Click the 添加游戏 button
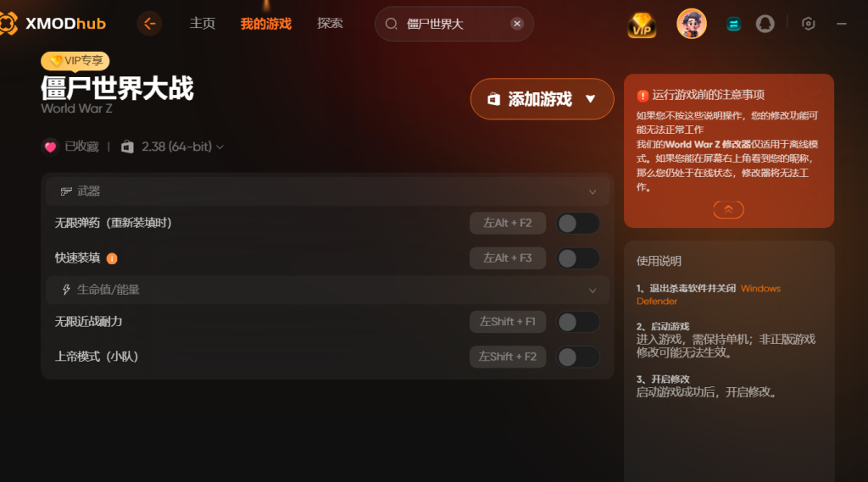 (x=542, y=99)
